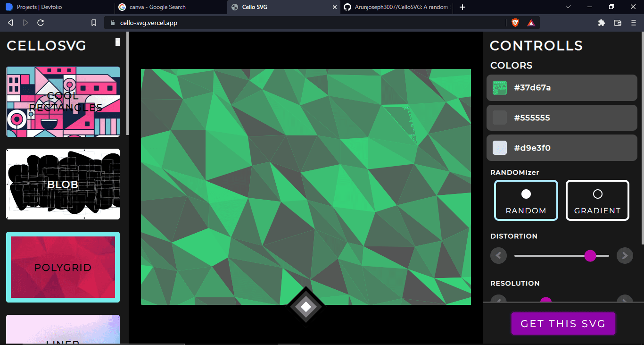Click the #37d67a hex value
The width and height of the screenshot is (644, 345).
(532, 88)
